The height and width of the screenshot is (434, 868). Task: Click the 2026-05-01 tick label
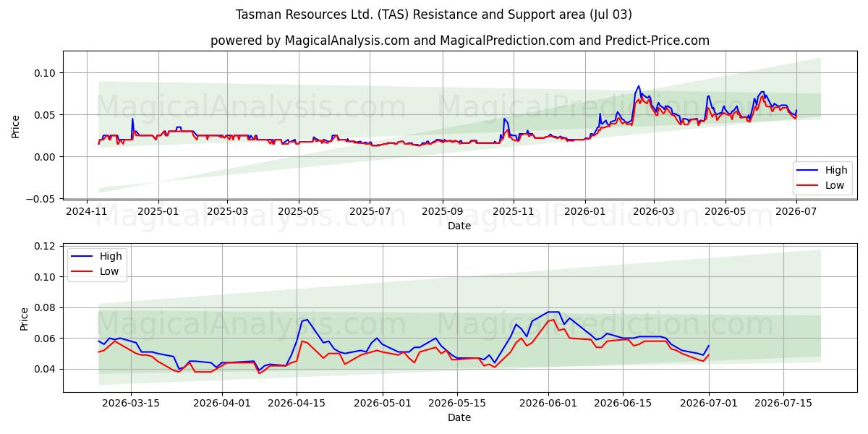382,404
